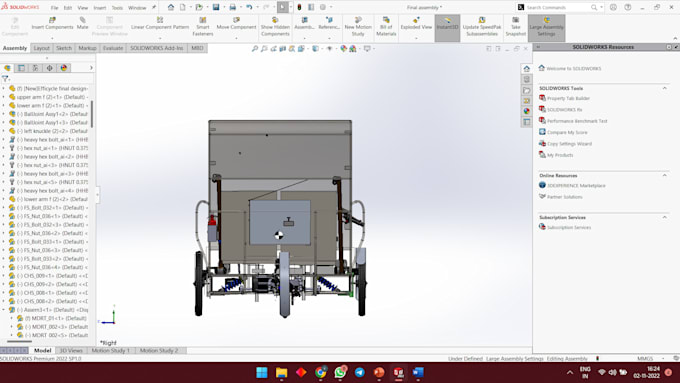Open the DisplayManager tab icon
The height and width of the screenshot is (383, 680).
tap(64, 68)
